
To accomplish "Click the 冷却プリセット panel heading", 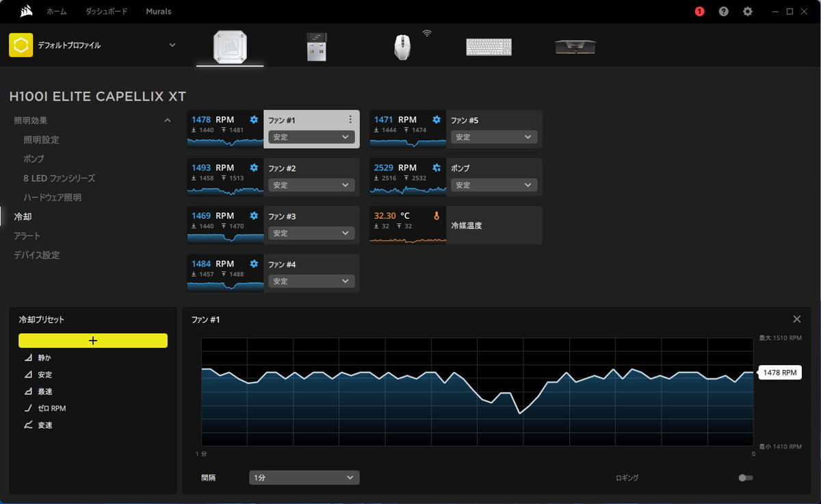I will (x=42, y=319).
